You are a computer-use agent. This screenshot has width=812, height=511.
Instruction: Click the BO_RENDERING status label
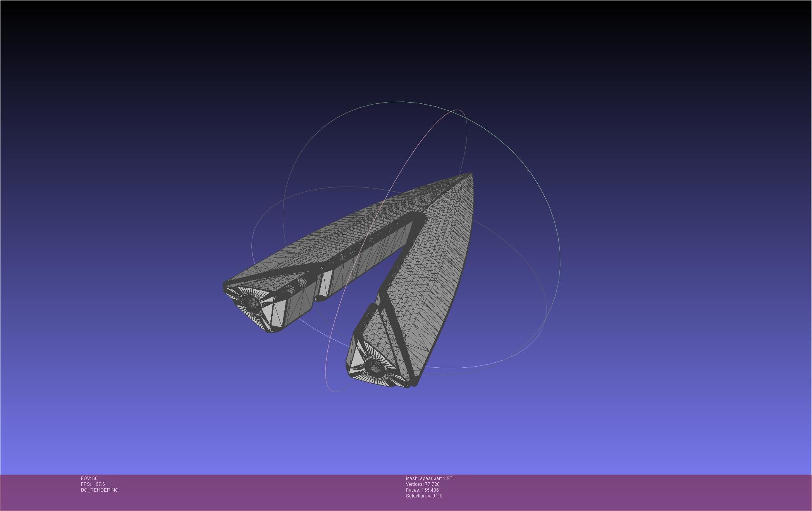(100, 490)
